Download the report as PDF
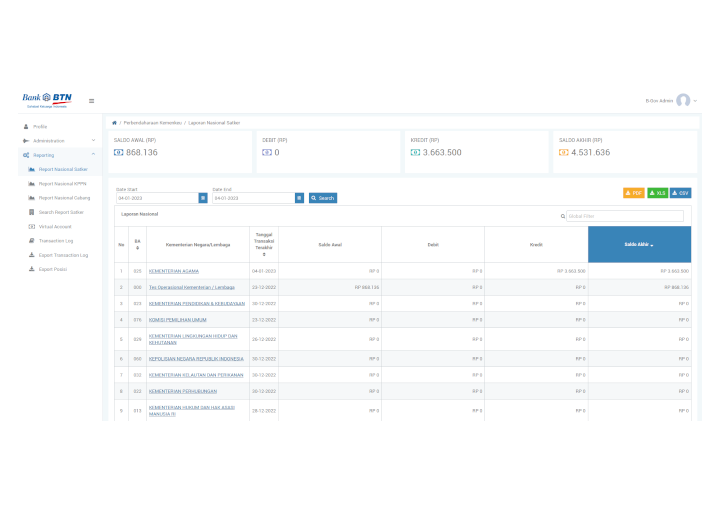Image resolution: width=720 pixels, height=520 pixels. pos(633,193)
